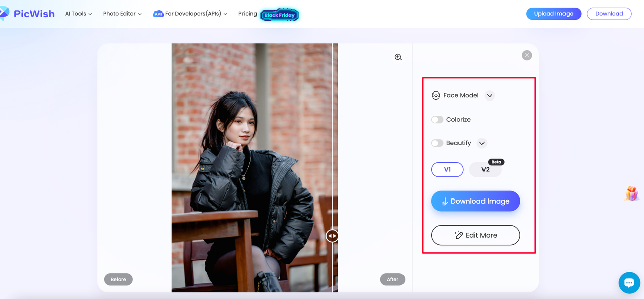Select the V2 Beta version option
The height and width of the screenshot is (299, 644).
coord(486,169)
